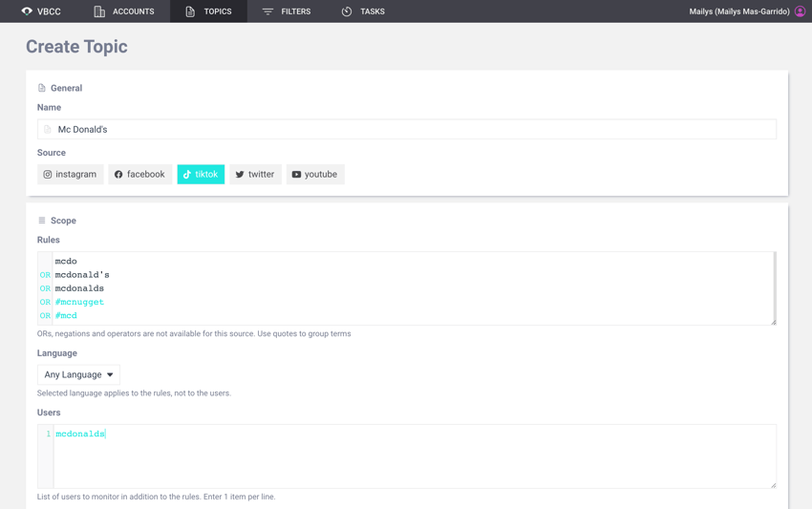Click the Rules area scrollbar
This screenshot has height=509, width=812.
pyautogui.click(x=775, y=286)
